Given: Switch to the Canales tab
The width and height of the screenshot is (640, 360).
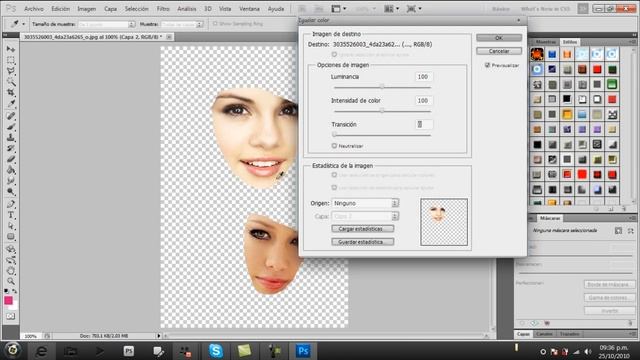Looking at the screenshot, I should point(544,334).
